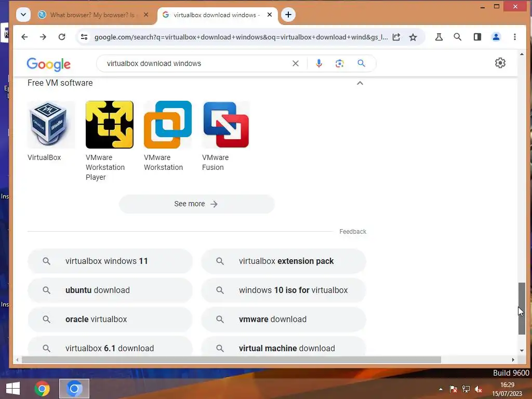Search 'vmware download' suggestion
This screenshot has width=532, height=399.
pos(284,320)
